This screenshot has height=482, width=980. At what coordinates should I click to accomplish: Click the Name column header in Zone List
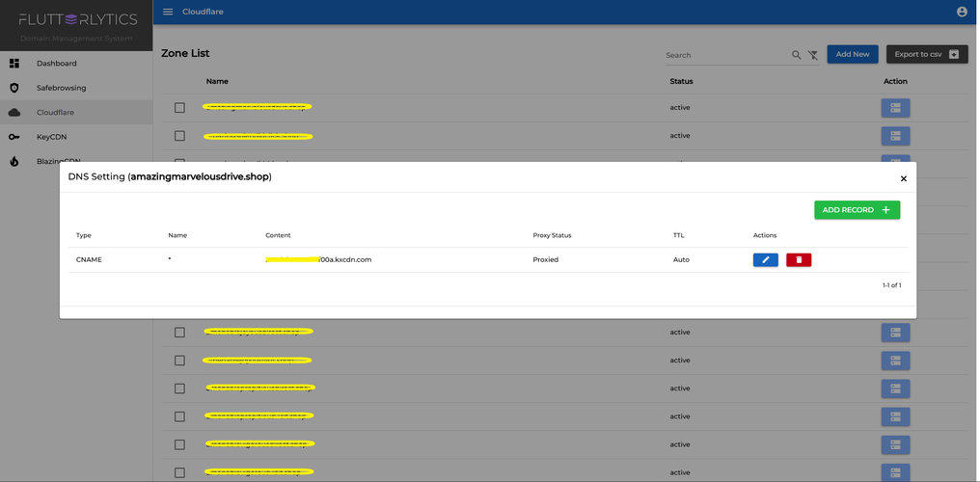(x=217, y=81)
